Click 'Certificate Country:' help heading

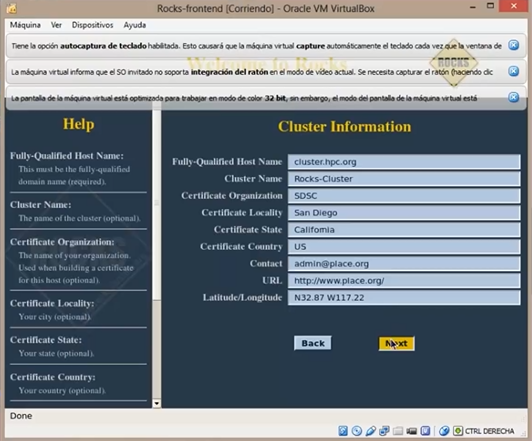point(53,377)
